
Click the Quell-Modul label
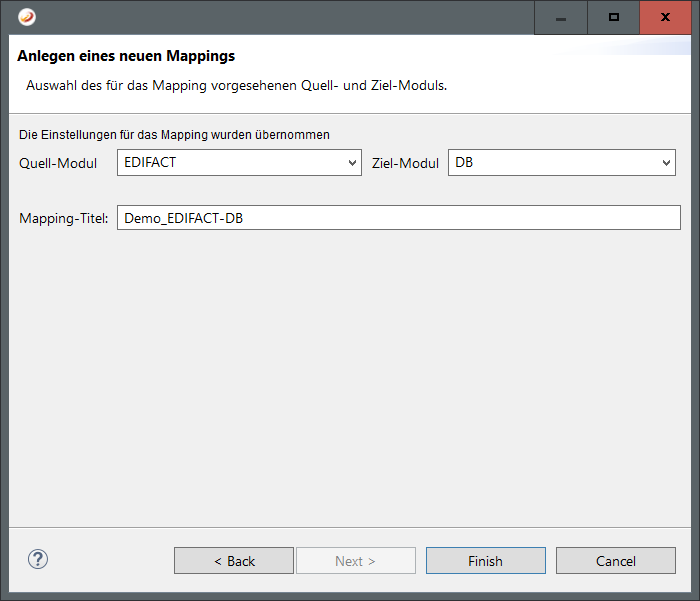pyautogui.click(x=58, y=163)
